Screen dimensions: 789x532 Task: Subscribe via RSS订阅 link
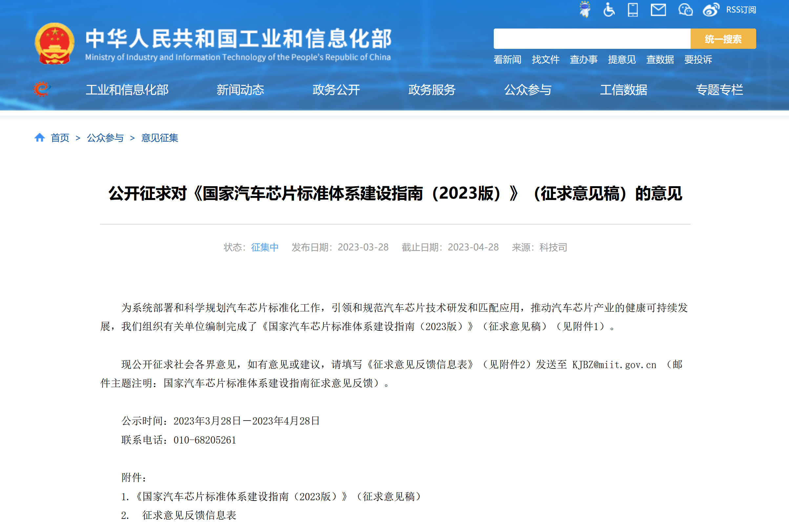click(x=741, y=10)
